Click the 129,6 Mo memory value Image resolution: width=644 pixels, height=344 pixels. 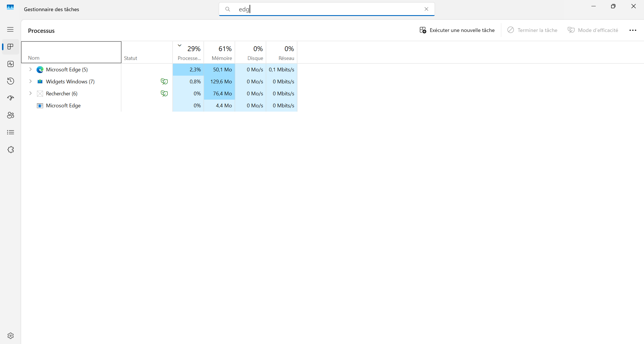[221, 82]
